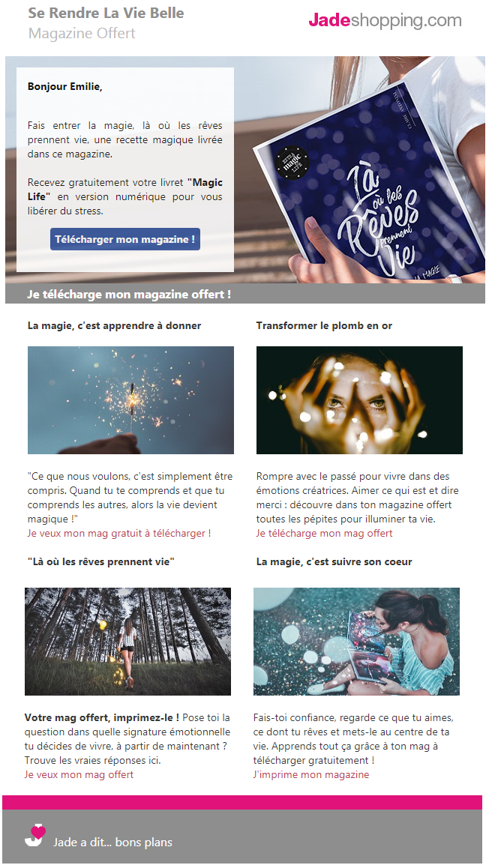This screenshot has width=498, height=868.
Task: Click the 'Se Rendre La Vie Belle' title
Action: pos(106,13)
